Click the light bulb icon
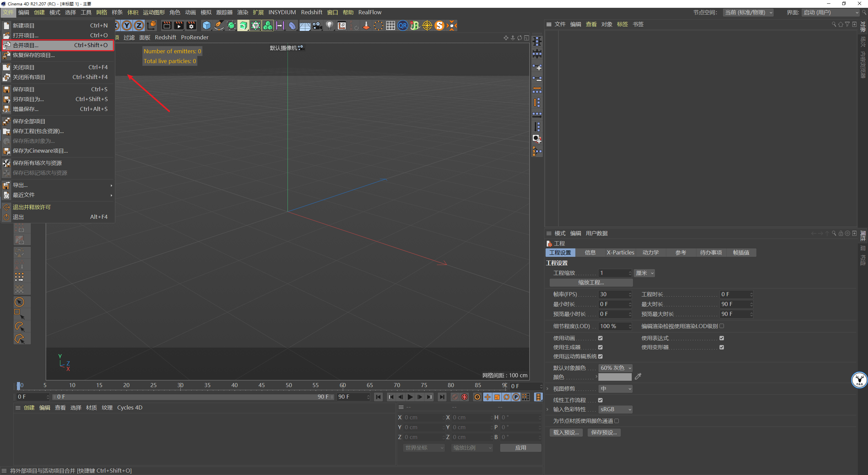This screenshot has width=868, height=475. [x=330, y=25]
